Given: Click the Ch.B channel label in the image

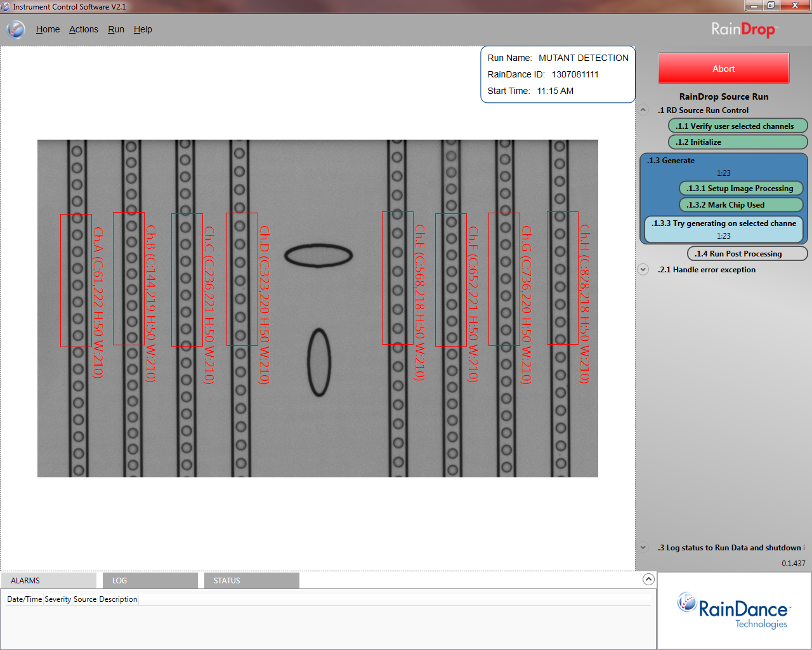Looking at the screenshot, I should [x=151, y=303].
